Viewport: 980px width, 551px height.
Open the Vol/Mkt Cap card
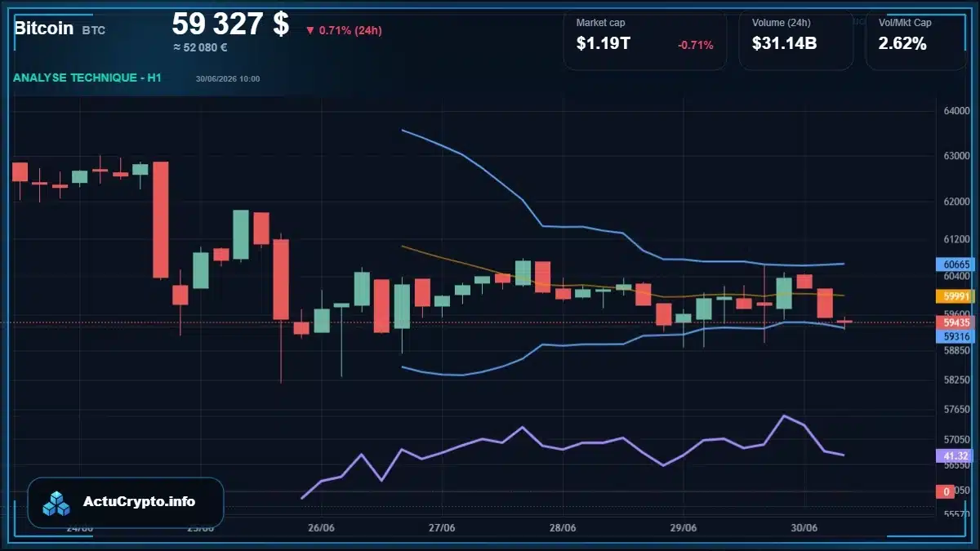(x=915, y=39)
